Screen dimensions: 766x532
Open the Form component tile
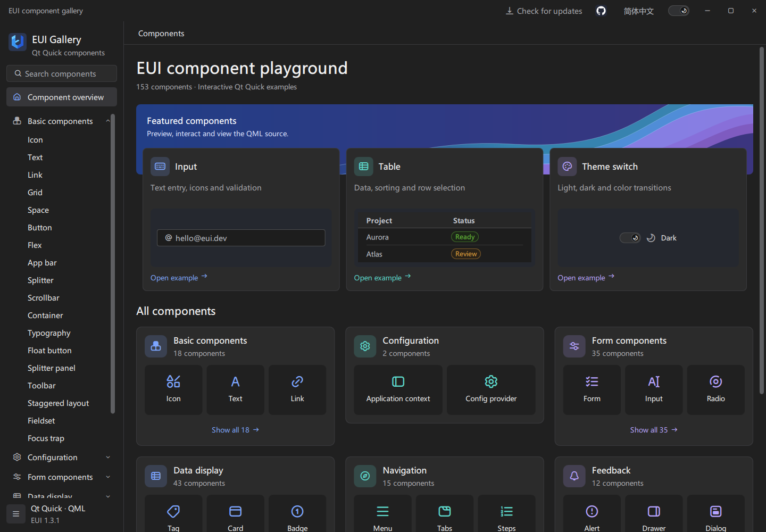(x=592, y=390)
